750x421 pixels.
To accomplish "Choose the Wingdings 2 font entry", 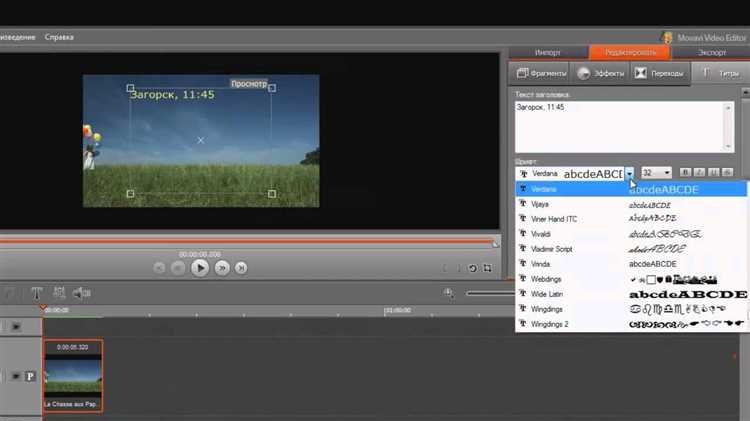I will (x=631, y=324).
